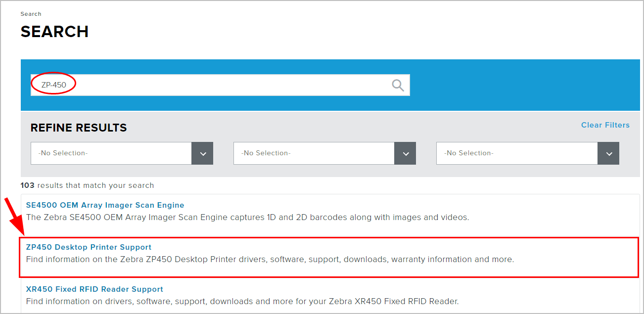
Task: Run the ZP-450 search using the magnifier button
Action: tap(397, 85)
